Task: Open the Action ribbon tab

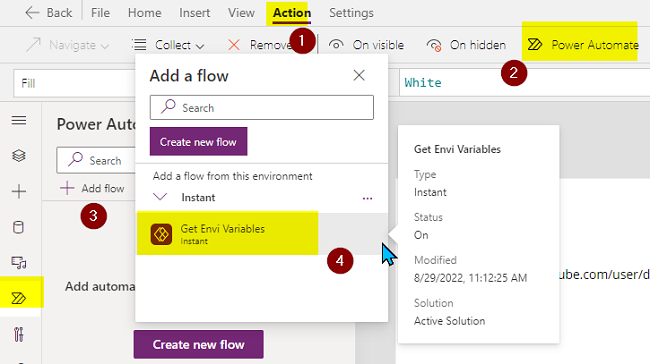Action: (x=291, y=13)
